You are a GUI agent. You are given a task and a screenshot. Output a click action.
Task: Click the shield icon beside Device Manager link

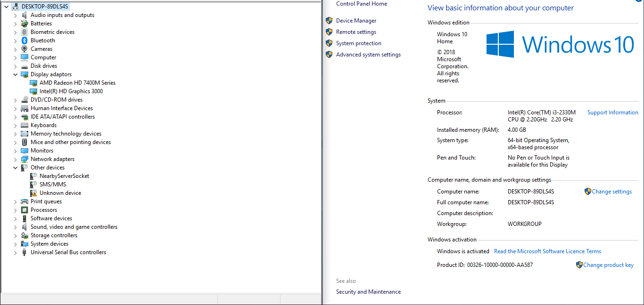329,21
